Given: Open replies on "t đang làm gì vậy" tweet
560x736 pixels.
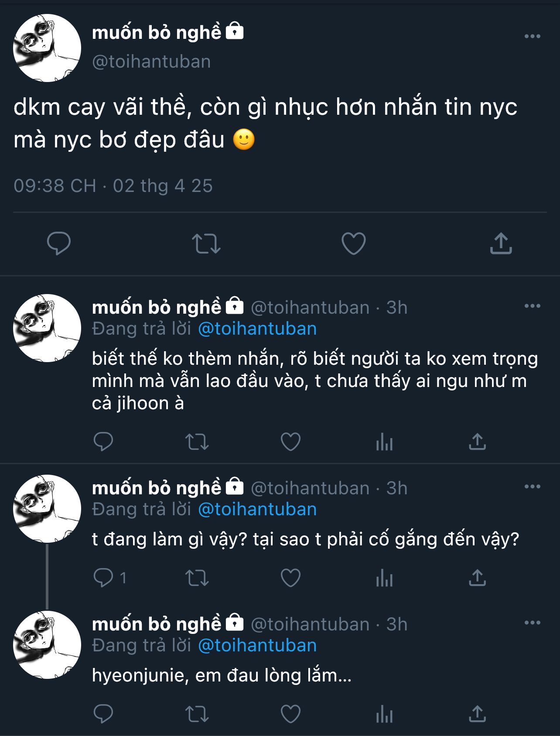Looking at the screenshot, I should pos(104,578).
